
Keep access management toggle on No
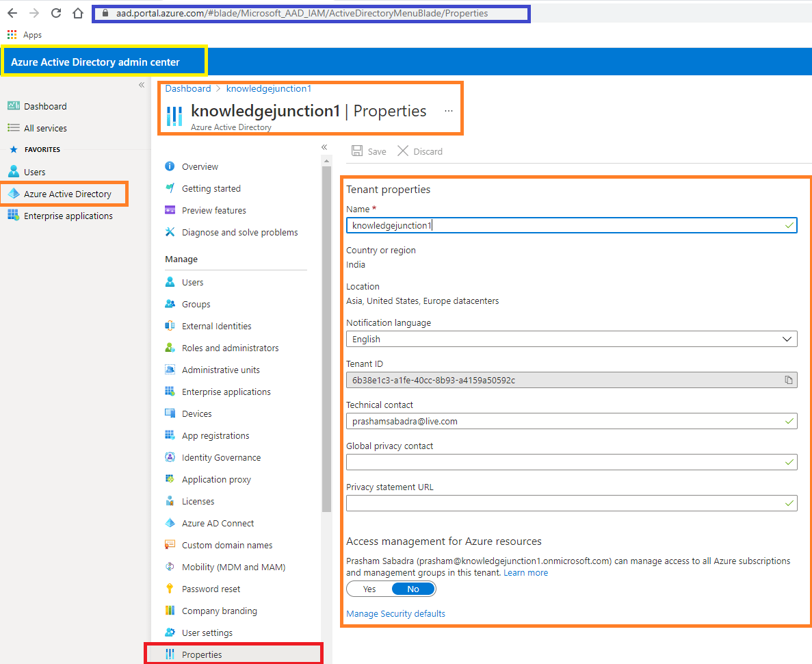point(412,589)
